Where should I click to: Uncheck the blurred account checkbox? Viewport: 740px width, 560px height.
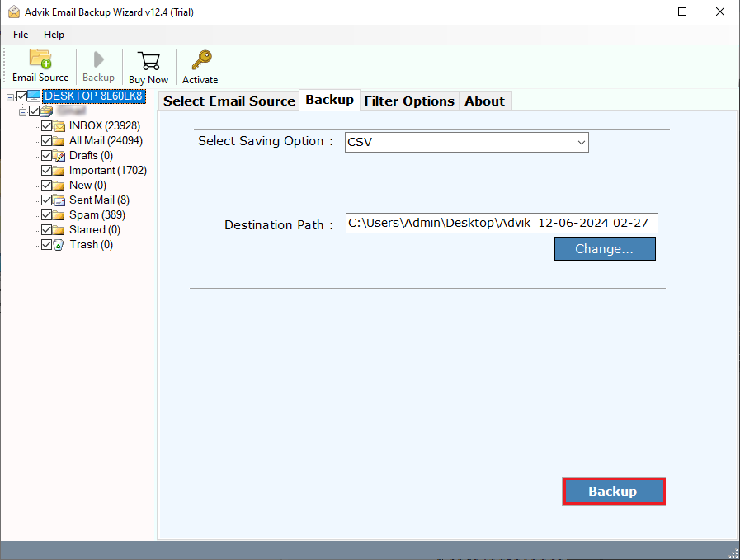34,111
